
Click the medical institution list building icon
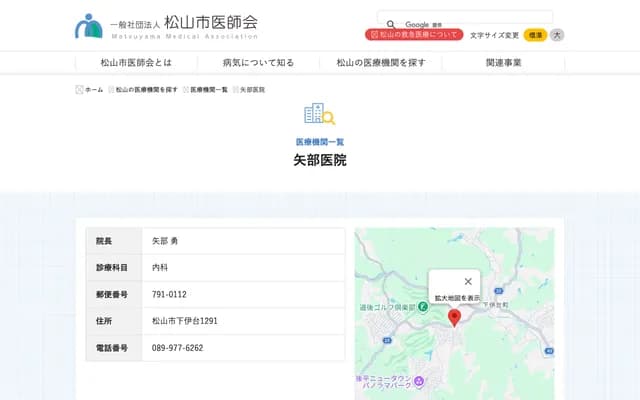(319, 114)
